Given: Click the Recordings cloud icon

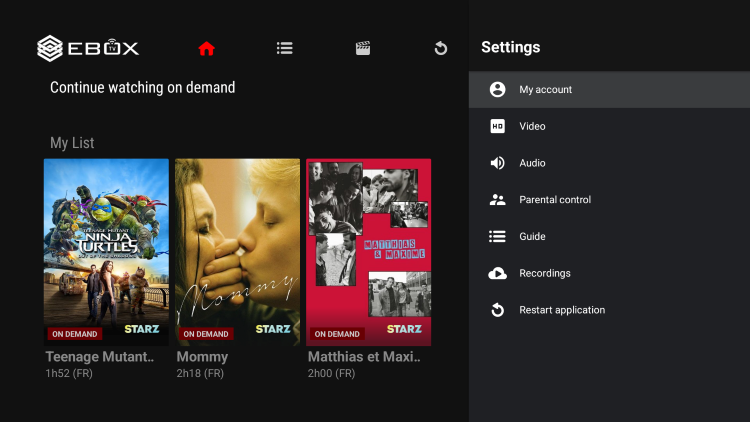Looking at the screenshot, I should (x=497, y=273).
